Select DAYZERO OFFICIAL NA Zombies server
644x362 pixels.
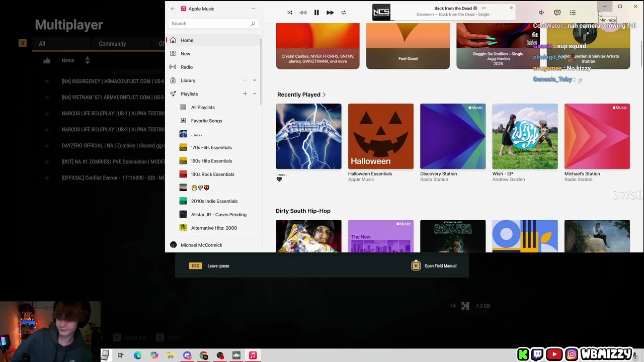(113, 146)
